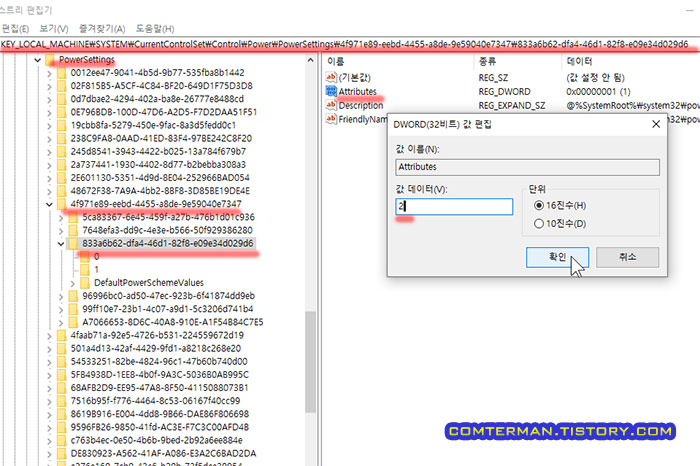Open the 보기(V) menu
Screen dimensions: 700x466
coord(54,29)
